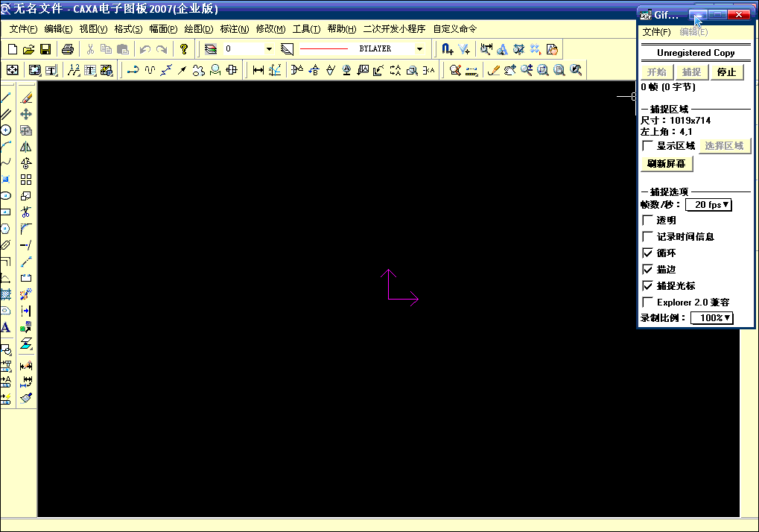Choose the move/translate tool
The width and height of the screenshot is (759, 532).
click(26, 114)
